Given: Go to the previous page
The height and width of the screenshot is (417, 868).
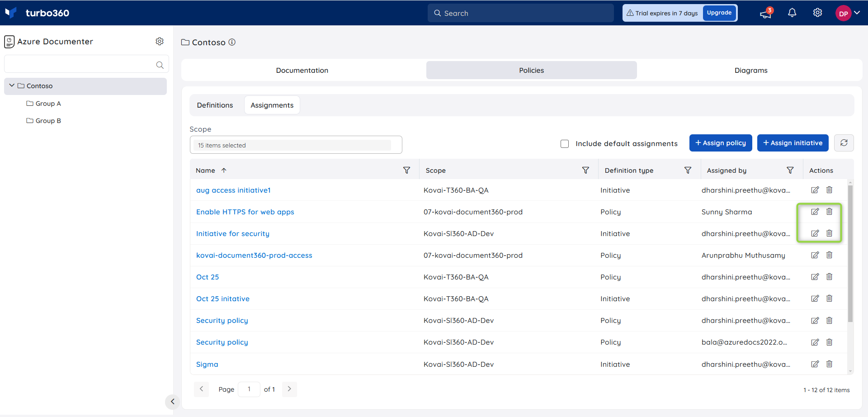Looking at the screenshot, I should coord(201,389).
